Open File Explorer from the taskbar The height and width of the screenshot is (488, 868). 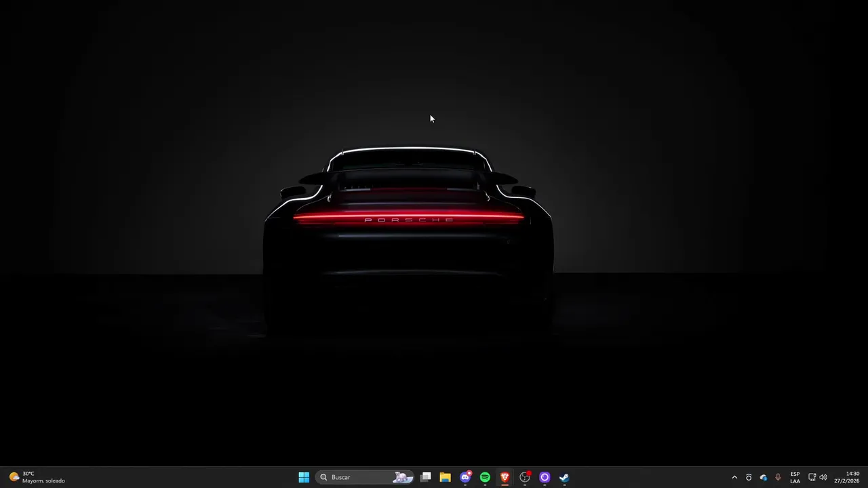446,477
